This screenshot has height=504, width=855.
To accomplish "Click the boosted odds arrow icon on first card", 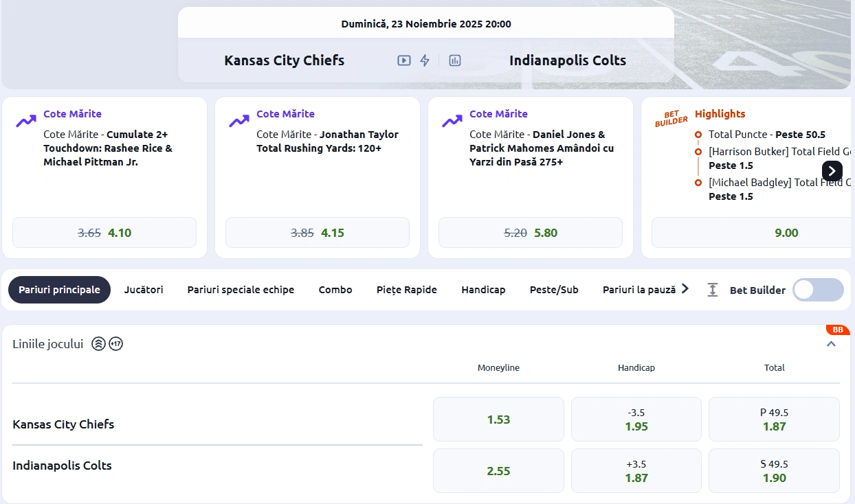I will coord(25,120).
